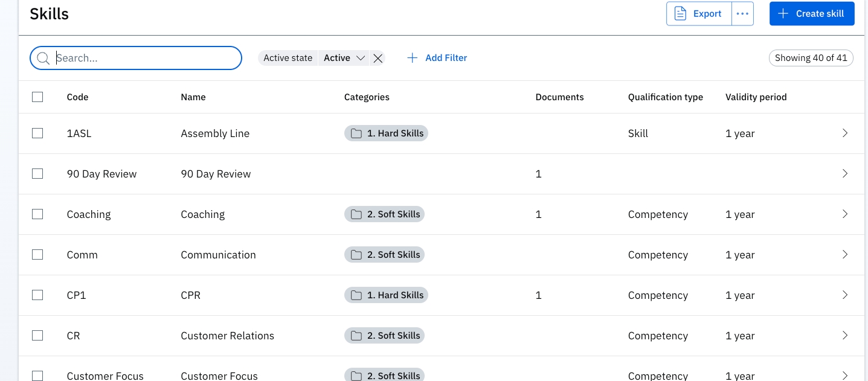Expand the Active state dropdown
Viewport: 868px width, 381px height.
(344, 58)
